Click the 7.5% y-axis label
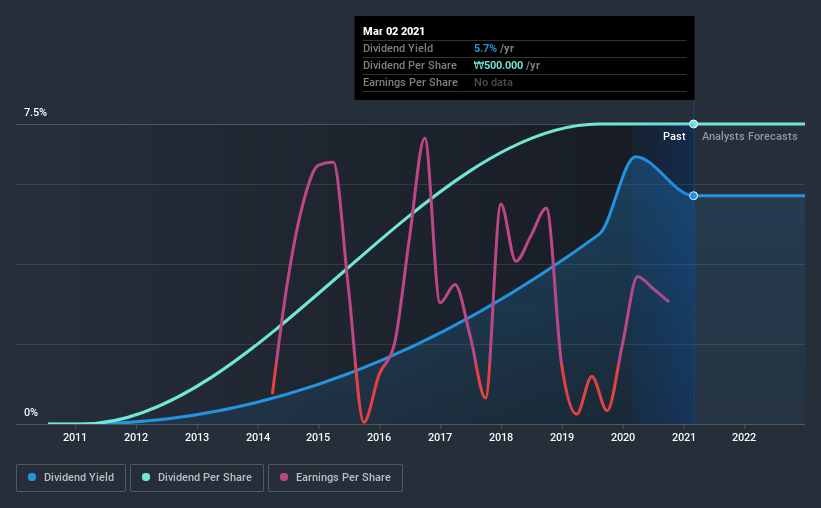Image resolution: width=821 pixels, height=508 pixels. tap(35, 113)
